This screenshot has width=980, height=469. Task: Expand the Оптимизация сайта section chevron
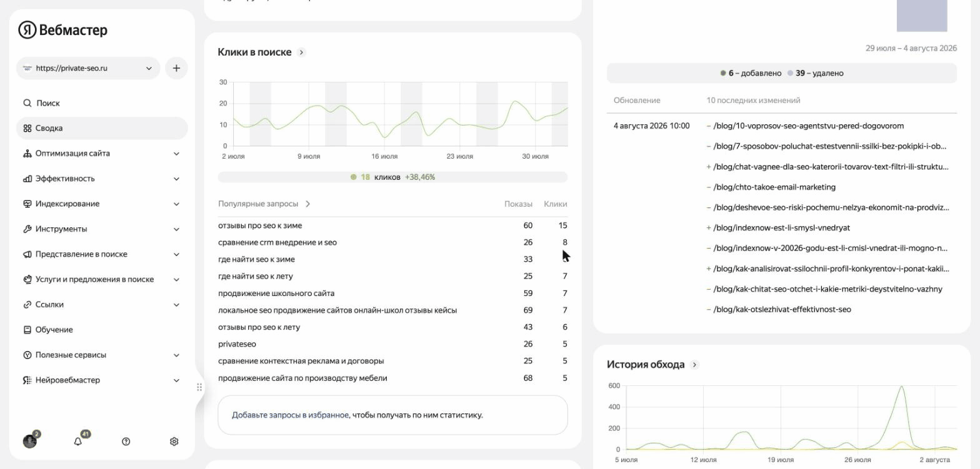point(176,154)
